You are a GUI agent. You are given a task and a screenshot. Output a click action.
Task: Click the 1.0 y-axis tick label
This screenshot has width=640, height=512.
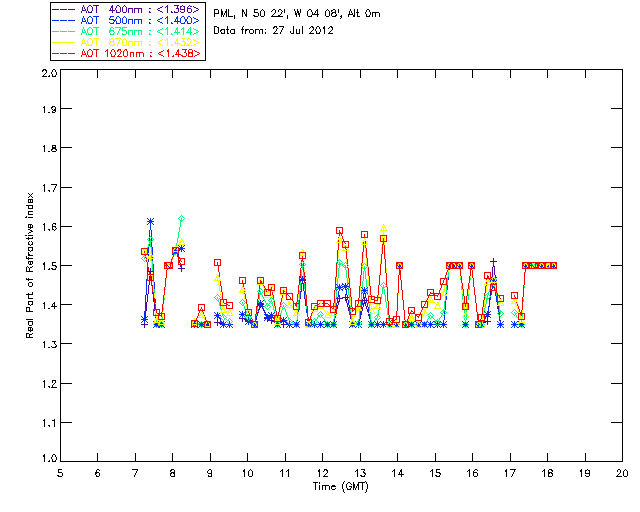pos(49,458)
